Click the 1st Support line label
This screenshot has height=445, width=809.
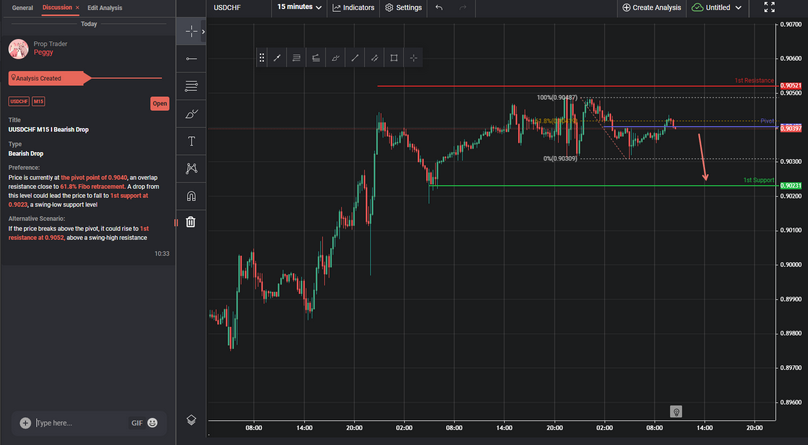pos(758,180)
